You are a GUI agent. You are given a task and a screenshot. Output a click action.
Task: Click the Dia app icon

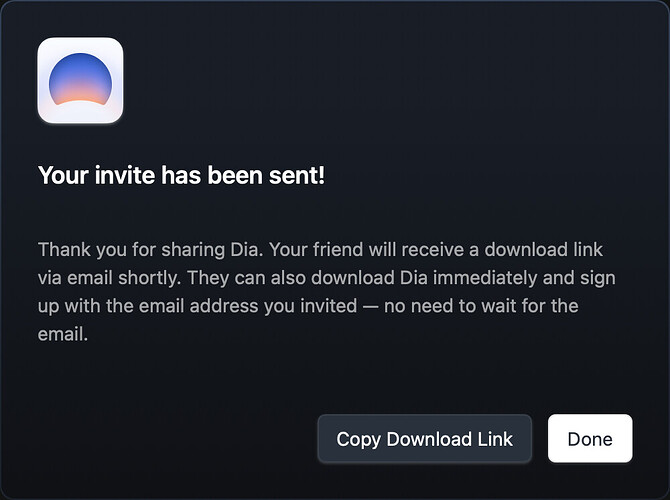[80, 80]
